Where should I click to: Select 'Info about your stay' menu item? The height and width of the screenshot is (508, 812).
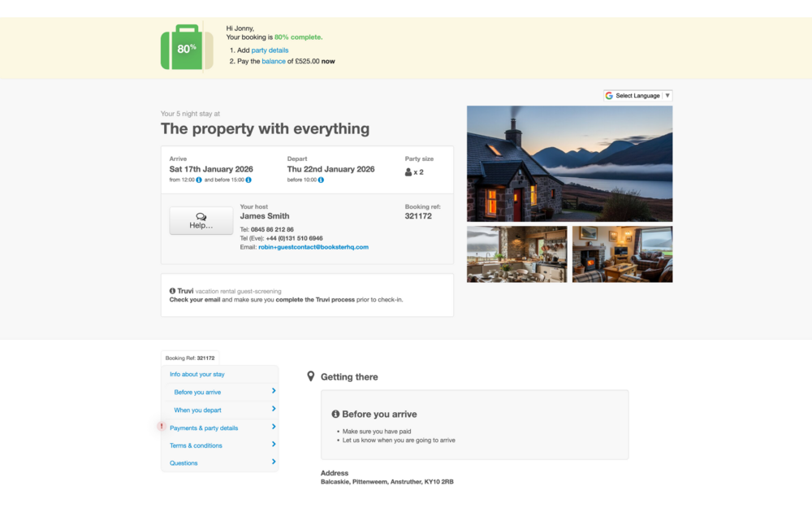197,375
